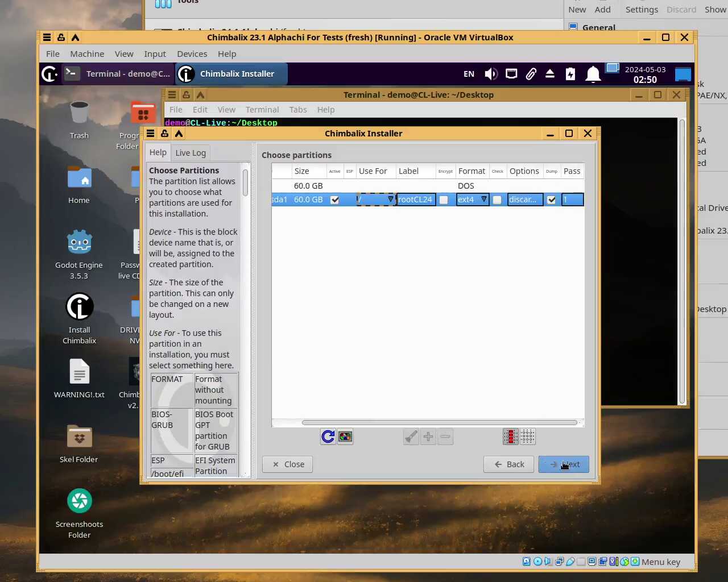Click the refresh partitions icon
This screenshot has height=582, width=728.
[x=328, y=436]
